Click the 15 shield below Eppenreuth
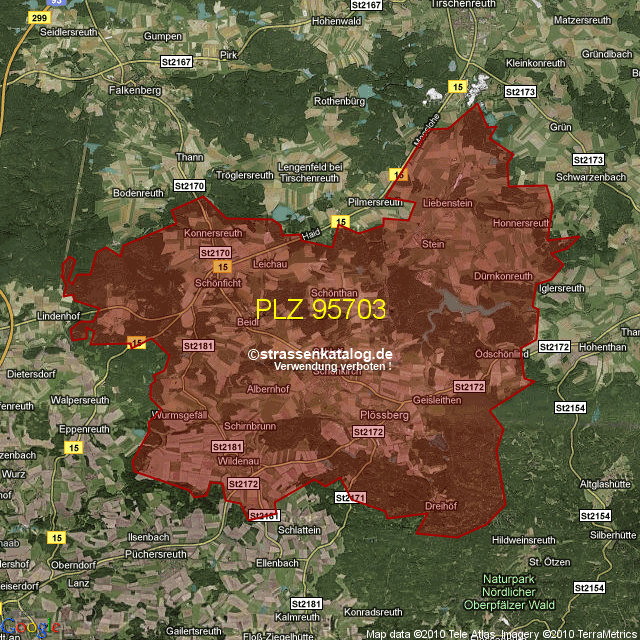The height and width of the screenshot is (640, 640). pyautogui.click(x=74, y=449)
